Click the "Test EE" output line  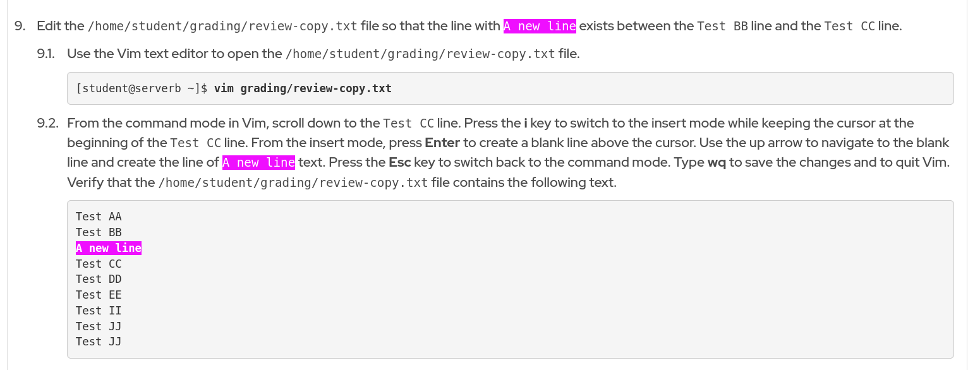[x=99, y=295]
